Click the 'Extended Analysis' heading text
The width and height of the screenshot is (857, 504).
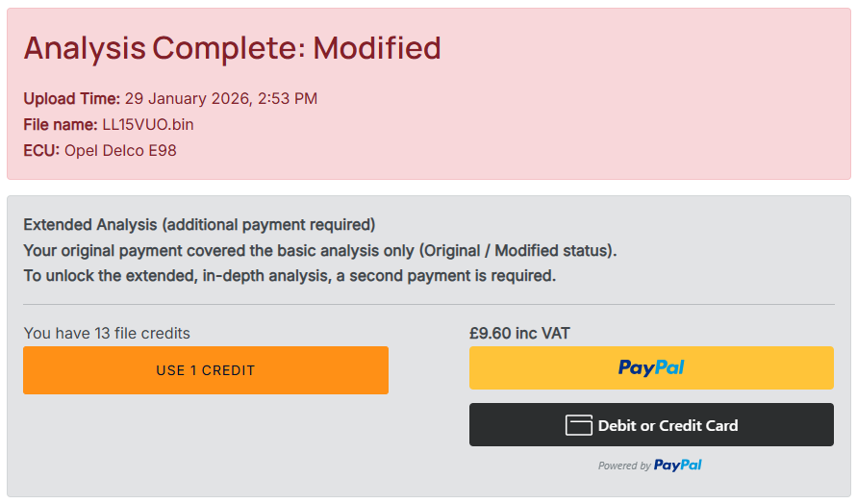tap(89, 225)
